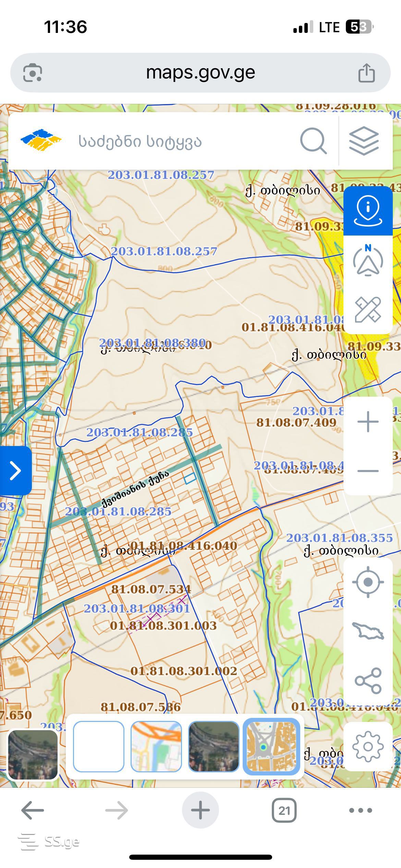Screen dimensions: 401x868
Task: Zoom in with the plus button
Action: [368, 421]
